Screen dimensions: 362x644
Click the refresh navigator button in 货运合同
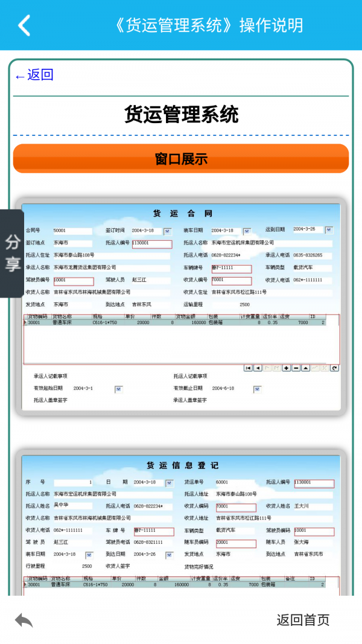point(334,368)
